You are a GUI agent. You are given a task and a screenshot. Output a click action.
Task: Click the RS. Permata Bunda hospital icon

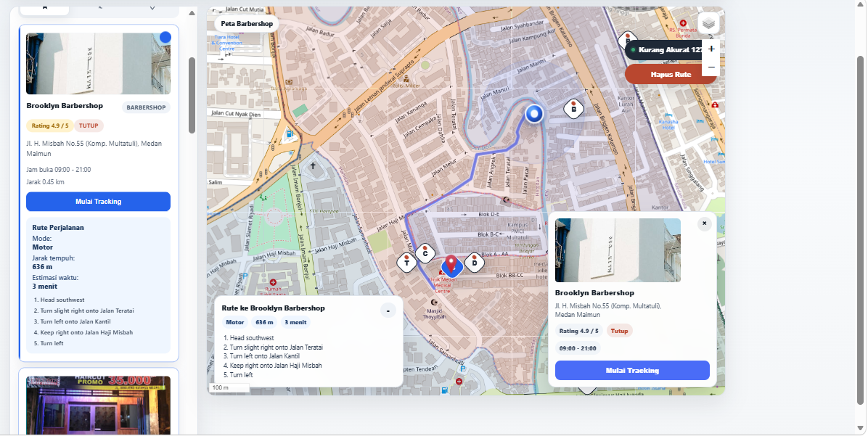(x=683, y=22)
